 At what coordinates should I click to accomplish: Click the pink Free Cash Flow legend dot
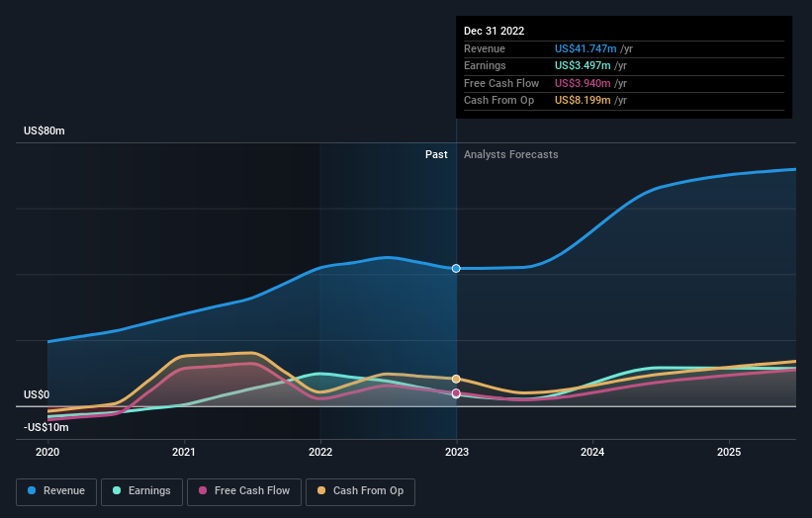click(x=203, y=490)
